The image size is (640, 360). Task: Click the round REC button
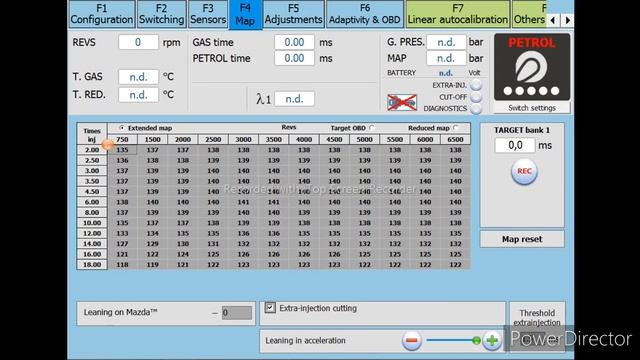tap(524, 171)
